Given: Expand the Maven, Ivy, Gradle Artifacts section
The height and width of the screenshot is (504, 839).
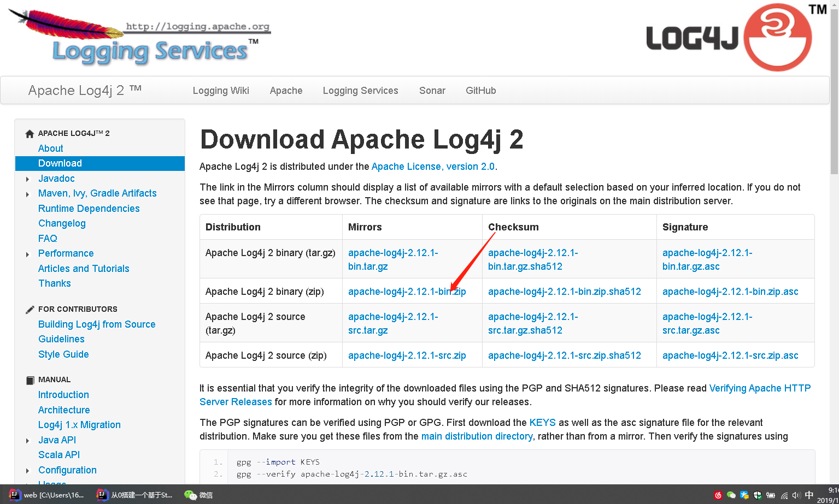Looking at the screenshot, I should click(x=28, y=194).
